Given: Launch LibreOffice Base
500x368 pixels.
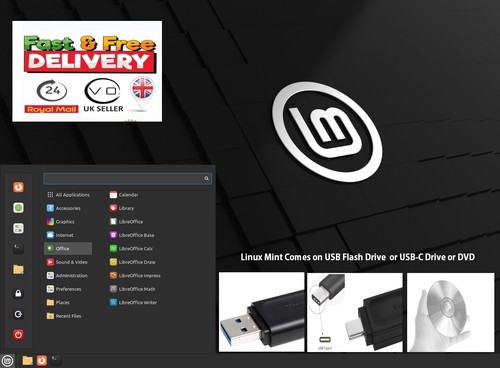Looking at the screenshot, I should tap(132, 235).
